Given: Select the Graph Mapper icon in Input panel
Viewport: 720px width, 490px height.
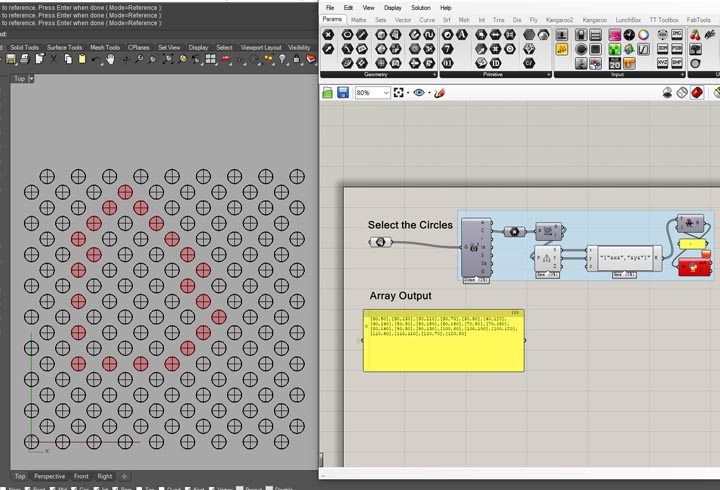Looking at the screenshot, I should click(x=643, y=49).
